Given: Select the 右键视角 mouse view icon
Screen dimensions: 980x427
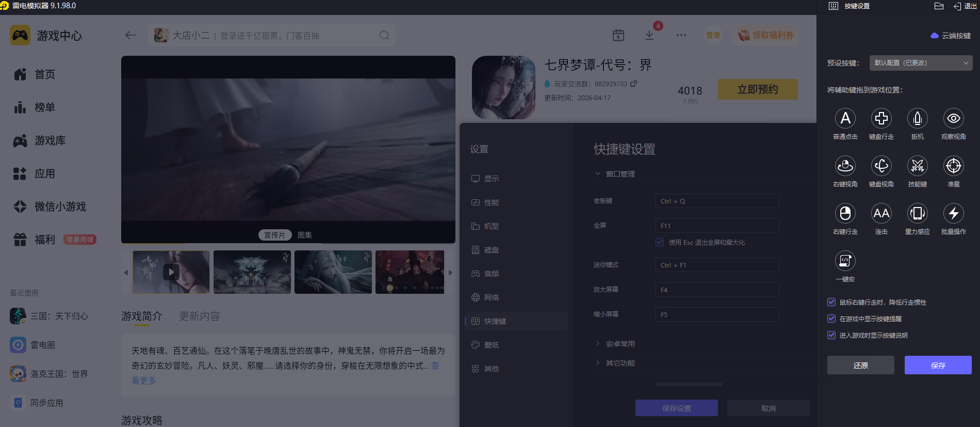Looking at the screenshot, I should 845,166.
